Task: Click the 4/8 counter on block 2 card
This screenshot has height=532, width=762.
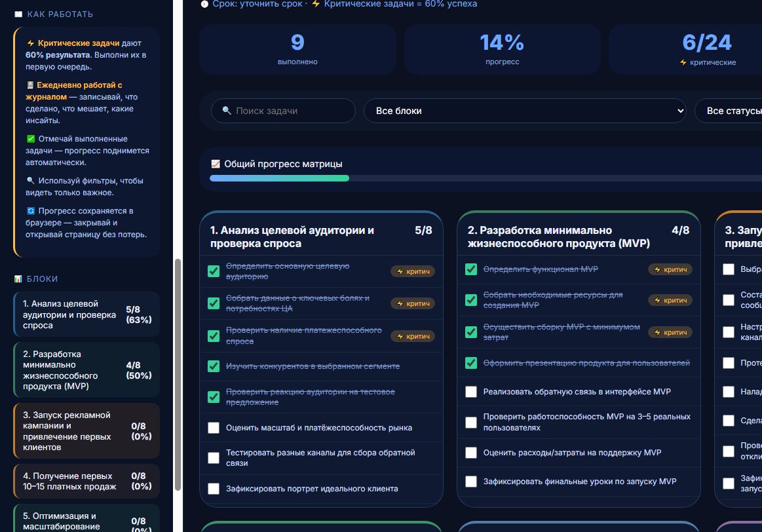Action: pos(680,230)
